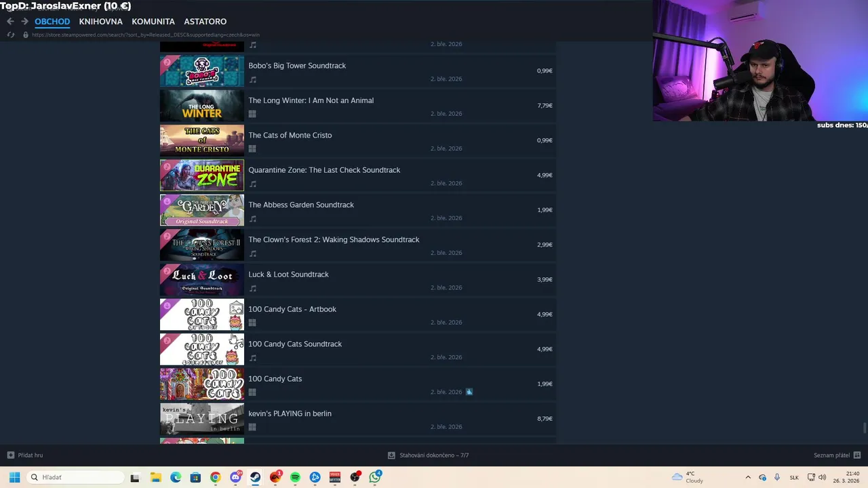Open the volume control in the system tray
This screenshot has width=868, height=488.
(822, 477)
